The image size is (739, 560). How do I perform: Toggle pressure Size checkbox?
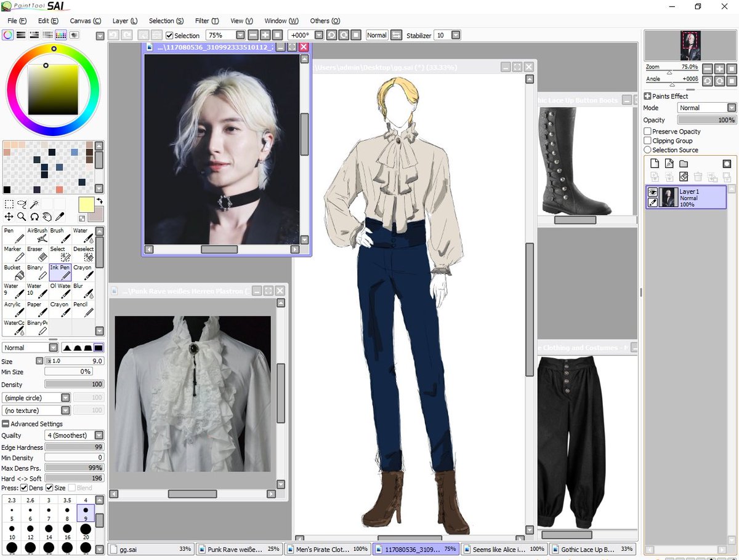(49, 488)
